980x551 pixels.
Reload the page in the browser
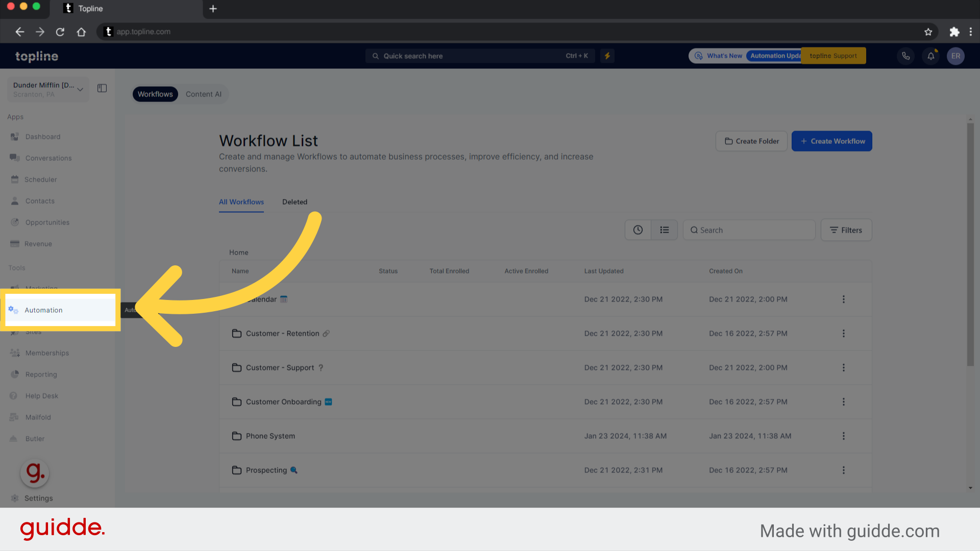click(x=60, y=32)
